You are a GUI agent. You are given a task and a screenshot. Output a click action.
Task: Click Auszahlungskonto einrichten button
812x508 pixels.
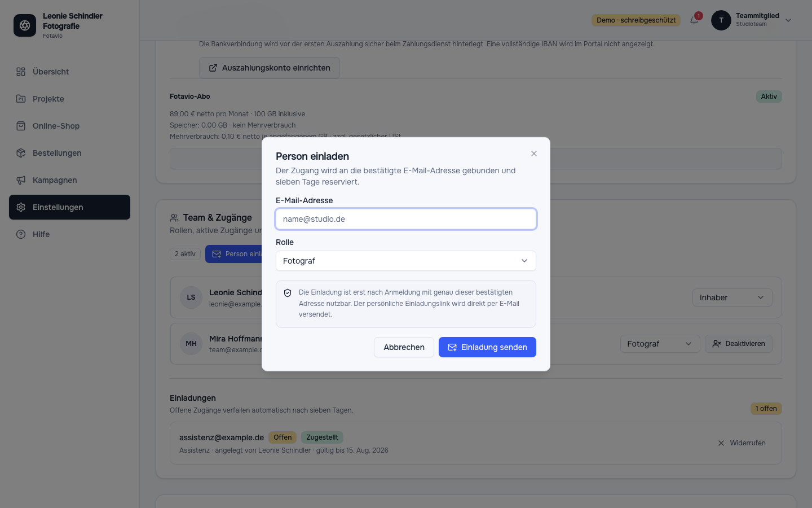click(x=270, y=68)
